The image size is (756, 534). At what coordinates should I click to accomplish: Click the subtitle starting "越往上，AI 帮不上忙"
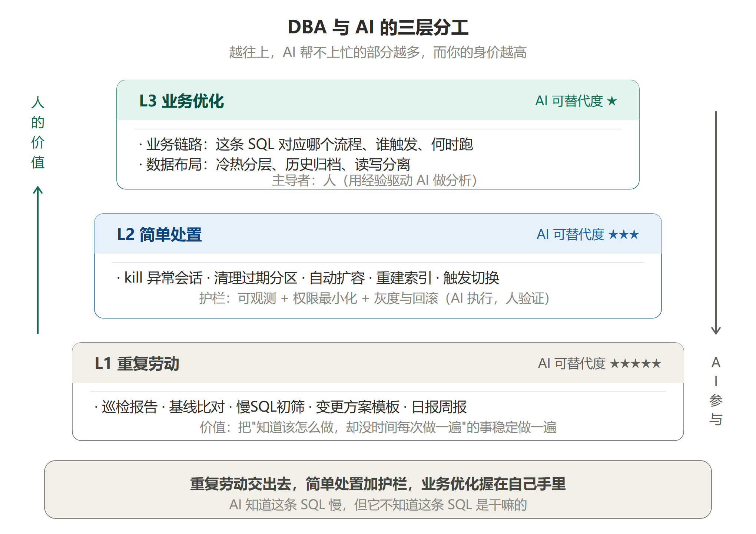tap(378, 52)
